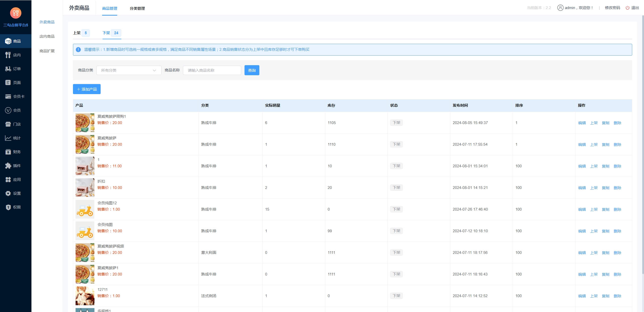This screenshot has height=312, width=644.
Task: Focus the 请输入商品名称 input field
Action: click(212, 70)
